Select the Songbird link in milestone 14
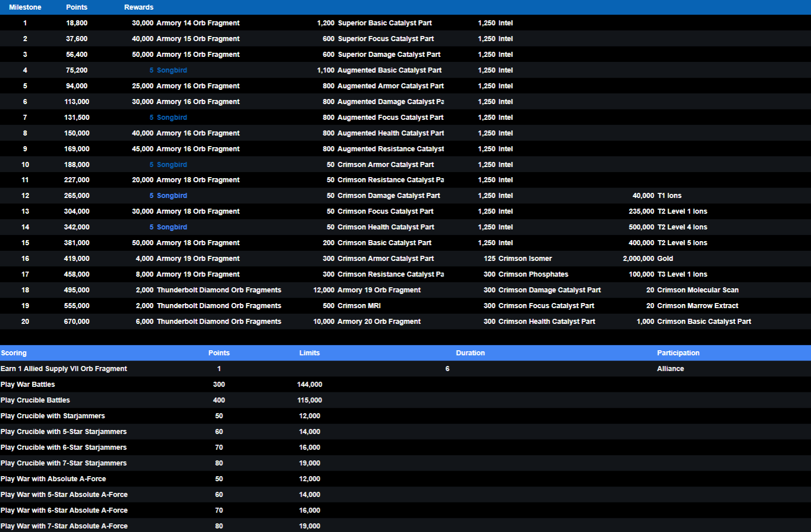 [172, 227]
